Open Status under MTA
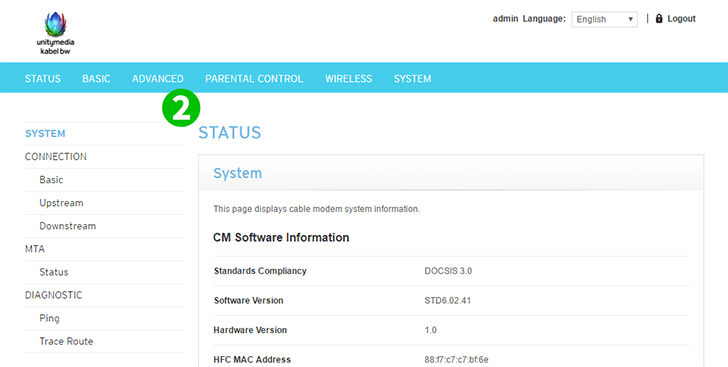This screenshot has width=728, height=367. pos(54,272)
